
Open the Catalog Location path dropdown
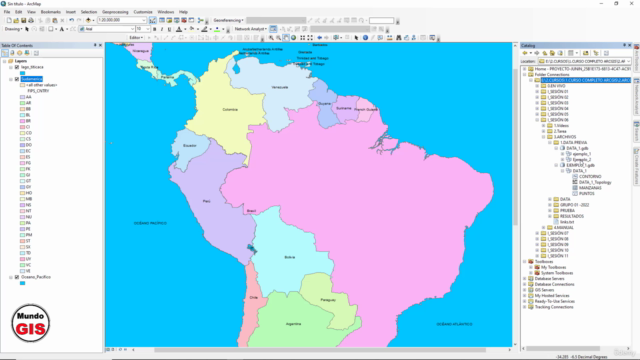[x=628, y=61]
